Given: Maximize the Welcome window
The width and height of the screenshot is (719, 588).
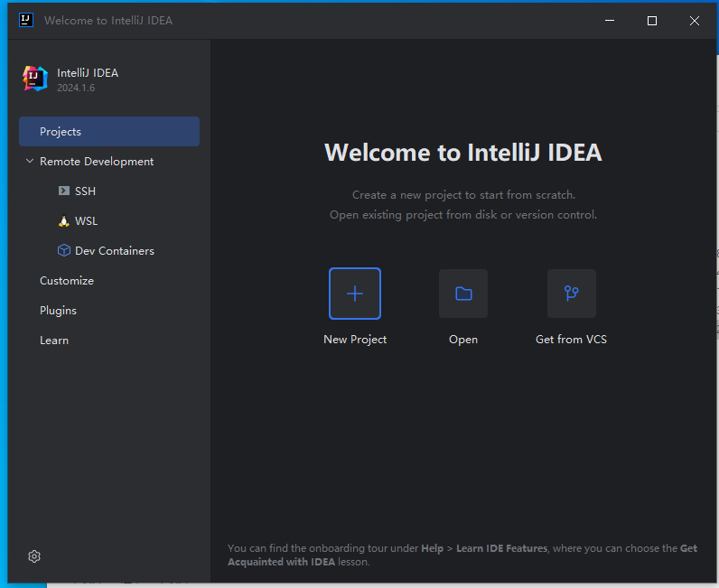Looking at the screenshot, I should [x=651, y=21].
